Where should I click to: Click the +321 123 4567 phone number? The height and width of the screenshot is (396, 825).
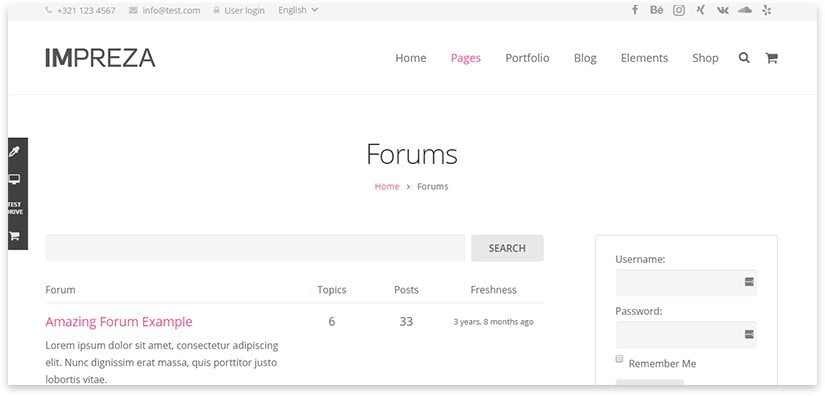click(87, 10)
